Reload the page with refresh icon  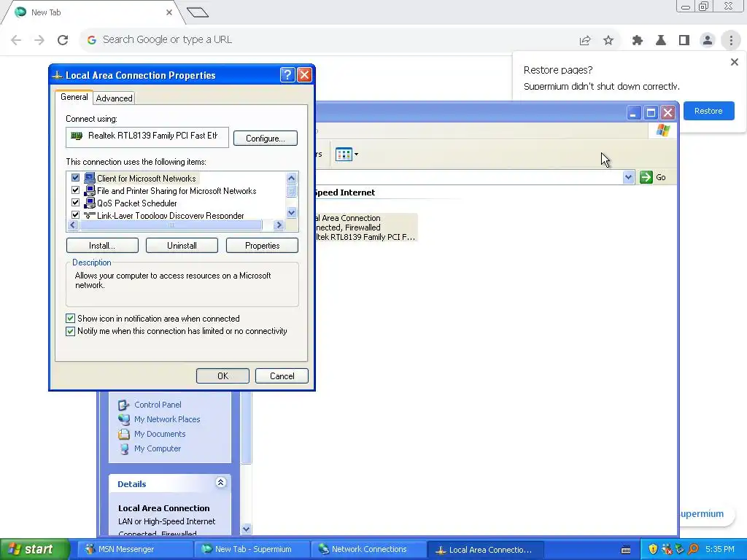point(63,40)
